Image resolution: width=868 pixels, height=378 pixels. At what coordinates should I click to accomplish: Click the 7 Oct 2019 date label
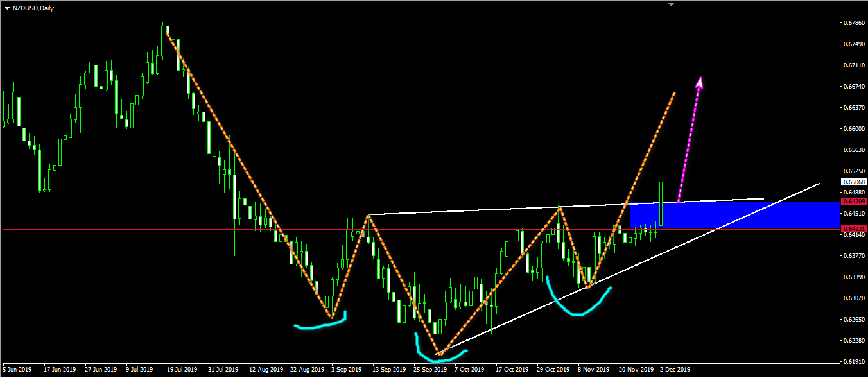click(x=469, y=370)
